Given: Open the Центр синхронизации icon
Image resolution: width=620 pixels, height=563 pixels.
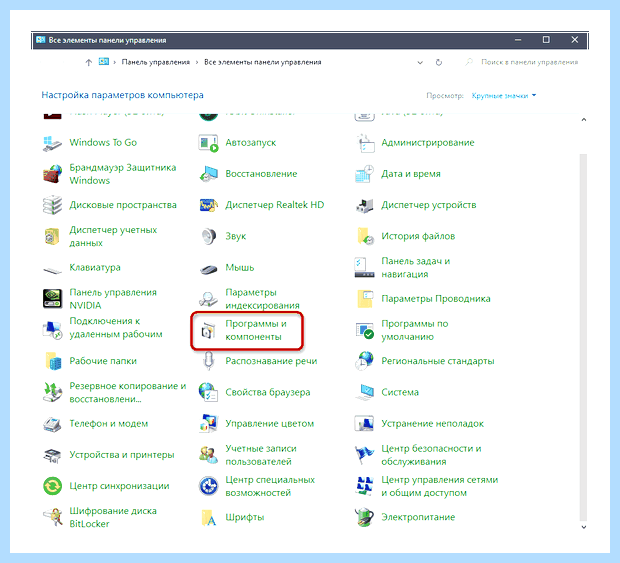Looking at the screenshot, I should tap(52, 486).
